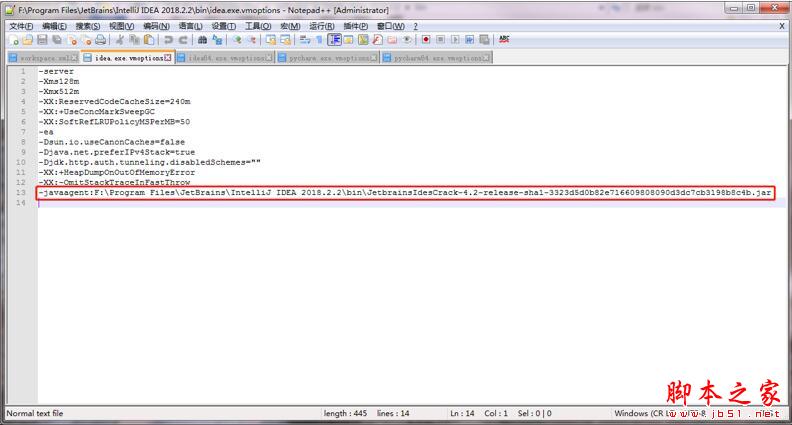Run macro multiple times icon
The width and height of the screenshot is (792, 425).
[x=470, y=40]
